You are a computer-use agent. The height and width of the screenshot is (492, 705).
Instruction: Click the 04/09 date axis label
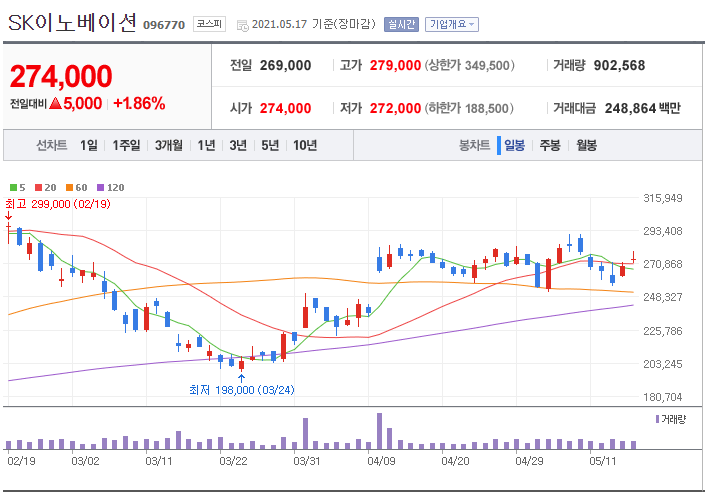point(381,461)
